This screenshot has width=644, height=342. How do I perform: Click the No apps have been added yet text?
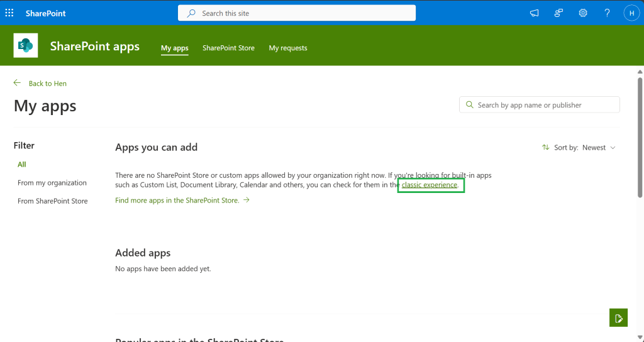[163, 269]
